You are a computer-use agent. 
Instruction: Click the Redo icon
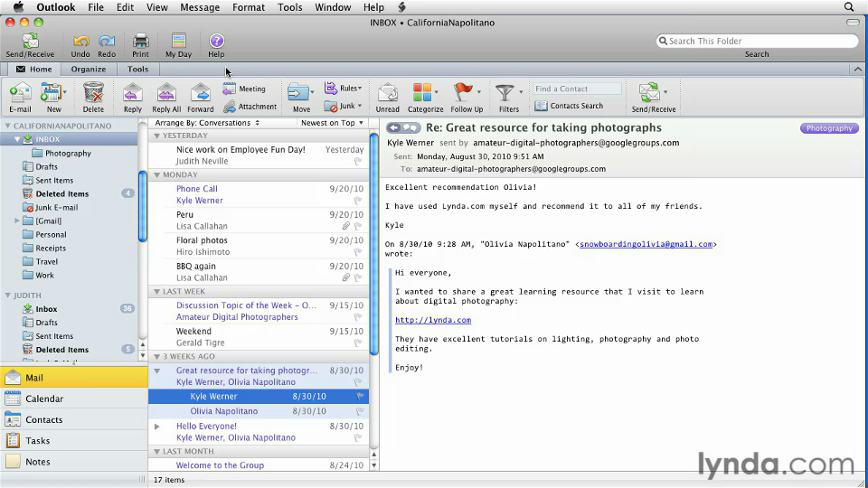click(107, 41)
